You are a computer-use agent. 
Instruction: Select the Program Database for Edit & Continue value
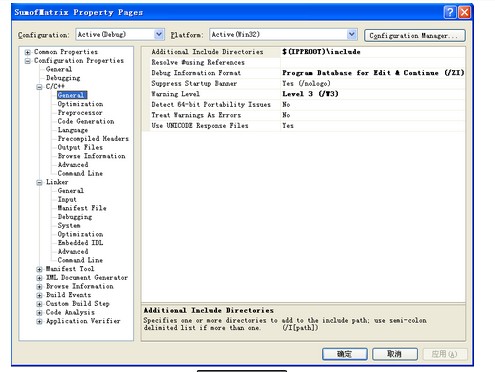tap(373, 73)
